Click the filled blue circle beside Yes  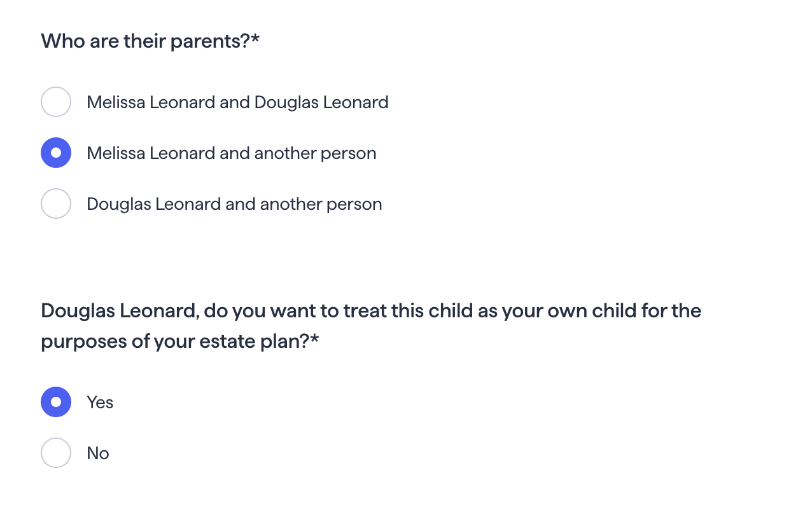(56, 402)
